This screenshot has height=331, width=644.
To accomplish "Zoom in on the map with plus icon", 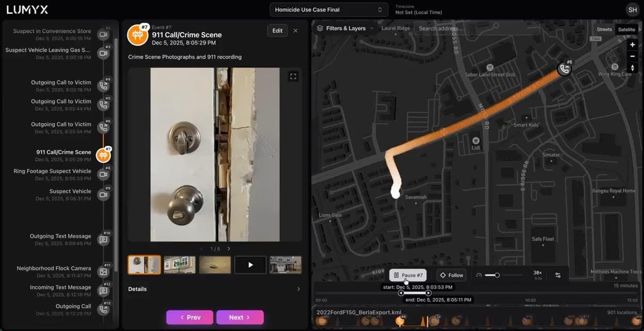I will pyautogui.click(x=632, y=45).
